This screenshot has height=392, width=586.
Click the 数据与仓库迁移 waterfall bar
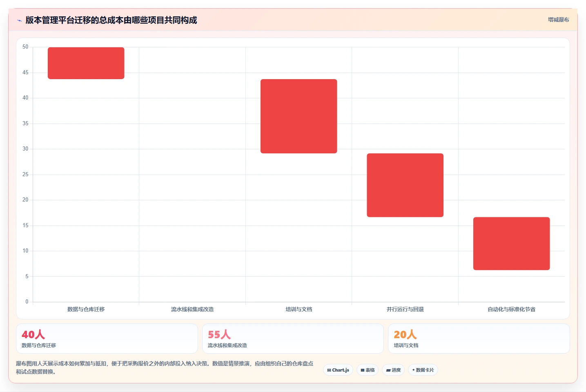pos(86,63)
